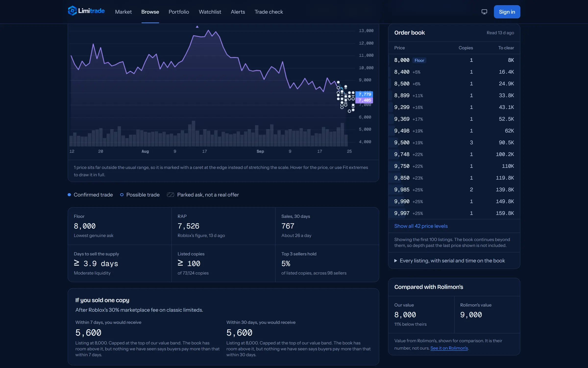Click the outlier caret marker atop chart

[197, 27]
